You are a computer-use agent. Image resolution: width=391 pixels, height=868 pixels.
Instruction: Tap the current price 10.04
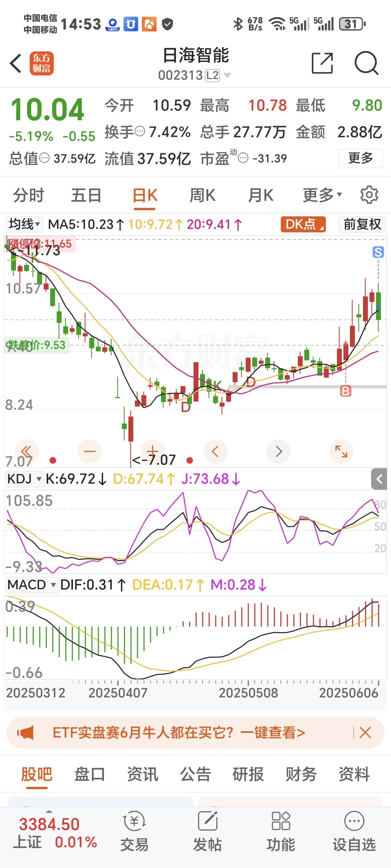point(47,109)
